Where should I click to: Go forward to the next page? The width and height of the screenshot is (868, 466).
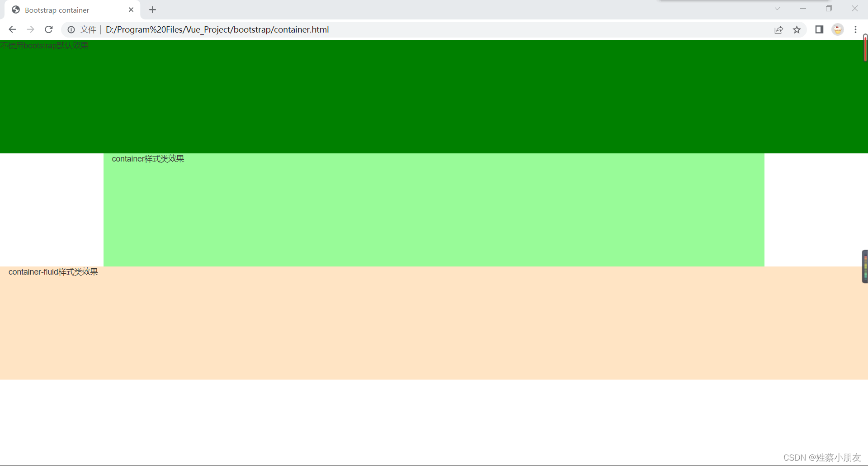(30, 29)
